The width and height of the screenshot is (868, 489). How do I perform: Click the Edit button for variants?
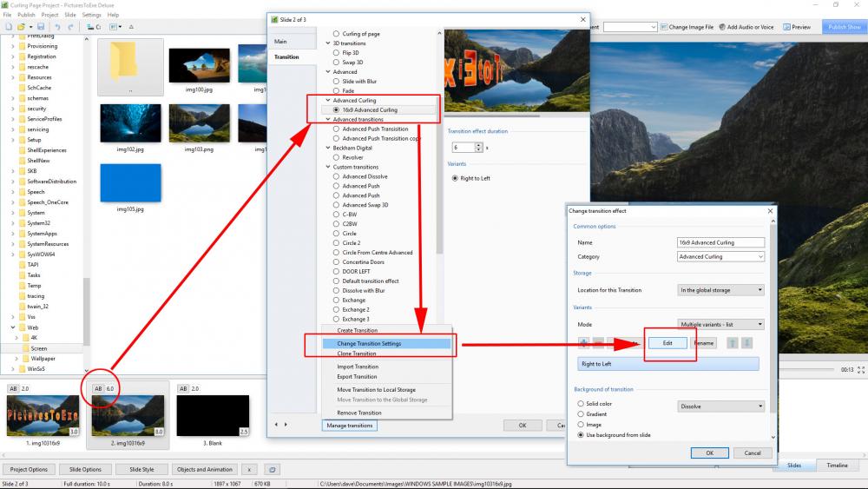point(667,343)
